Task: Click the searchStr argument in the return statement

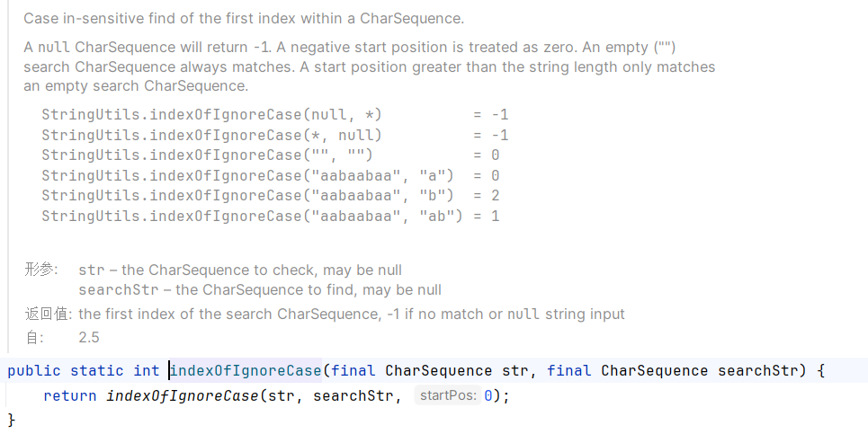Action: [353, 396]
